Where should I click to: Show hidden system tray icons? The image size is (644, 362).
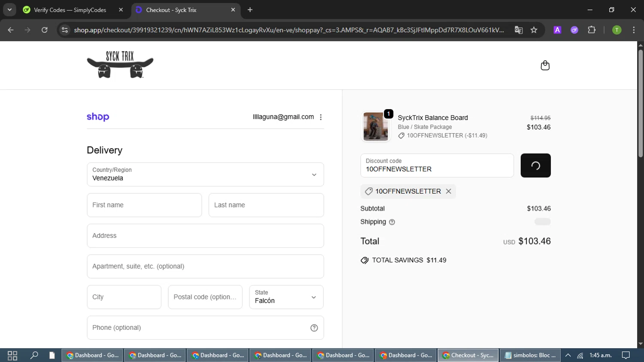[x=568, y=355]
